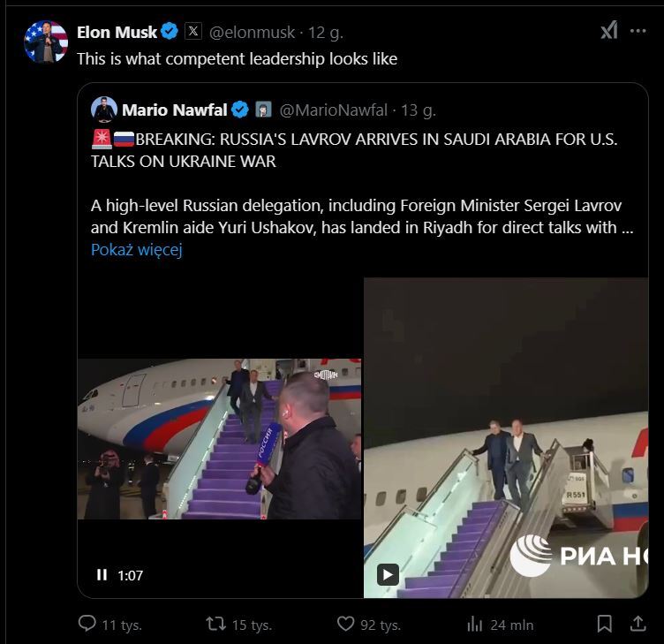Open the @elonmusk handle link
664x644 pixels.
pos(253,33)
